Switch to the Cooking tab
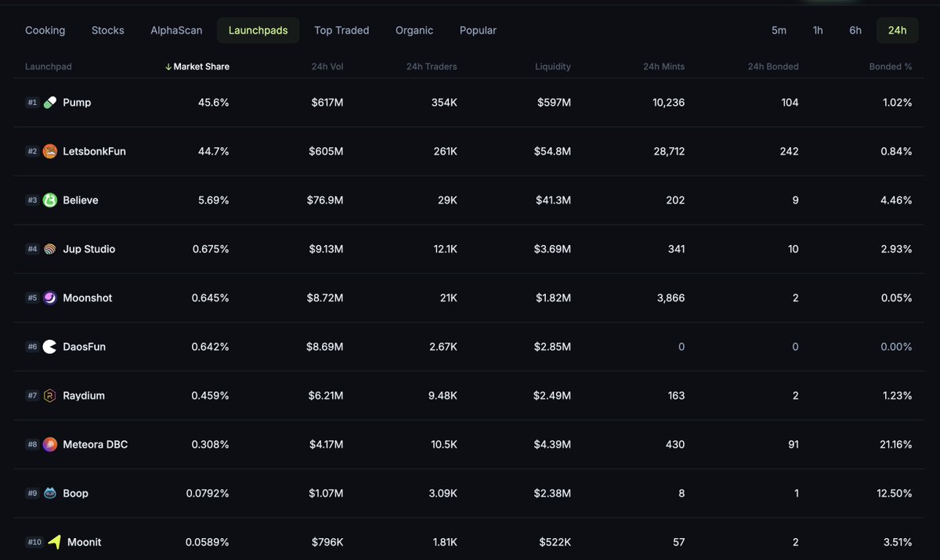Image resolution: width=940 pixels, height=560 pixels. coord(45,31)
